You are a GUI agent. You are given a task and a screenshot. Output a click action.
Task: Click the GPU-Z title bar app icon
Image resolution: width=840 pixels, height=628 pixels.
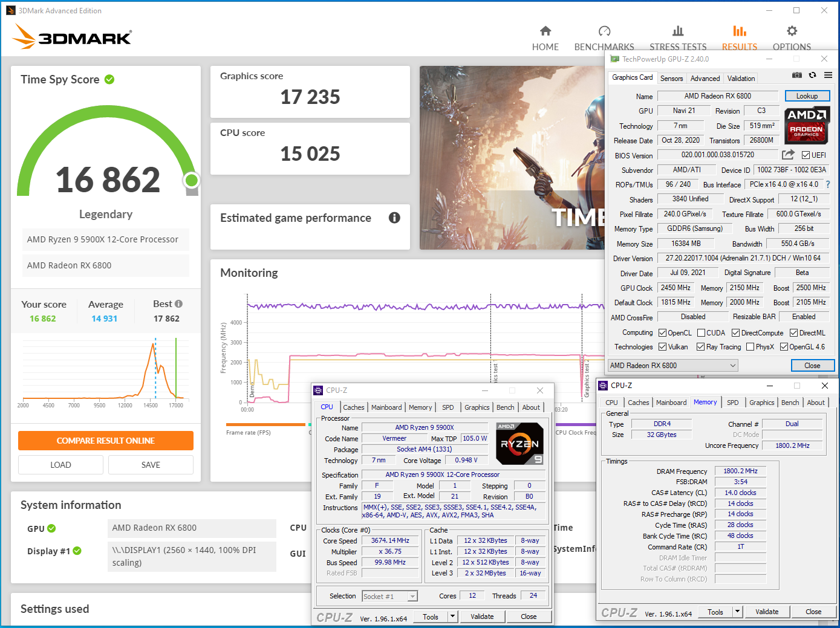tap(615, 59)
